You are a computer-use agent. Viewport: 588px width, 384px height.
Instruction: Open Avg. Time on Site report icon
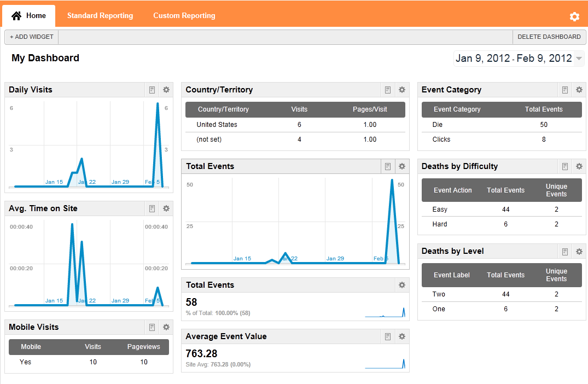point(152,208)
